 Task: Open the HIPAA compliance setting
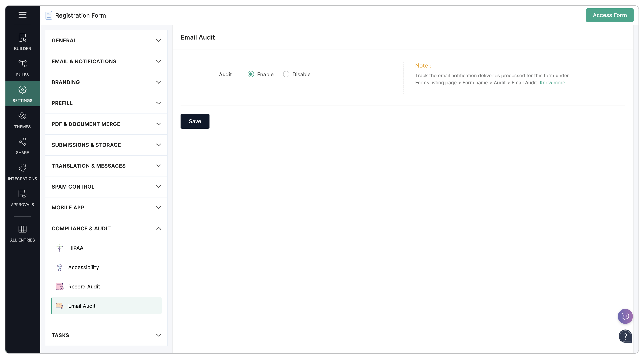(76, 248)
